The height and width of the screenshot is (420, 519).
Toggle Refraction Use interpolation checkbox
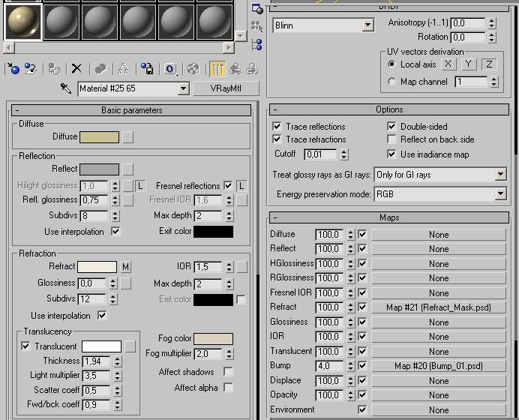[102, 315]
